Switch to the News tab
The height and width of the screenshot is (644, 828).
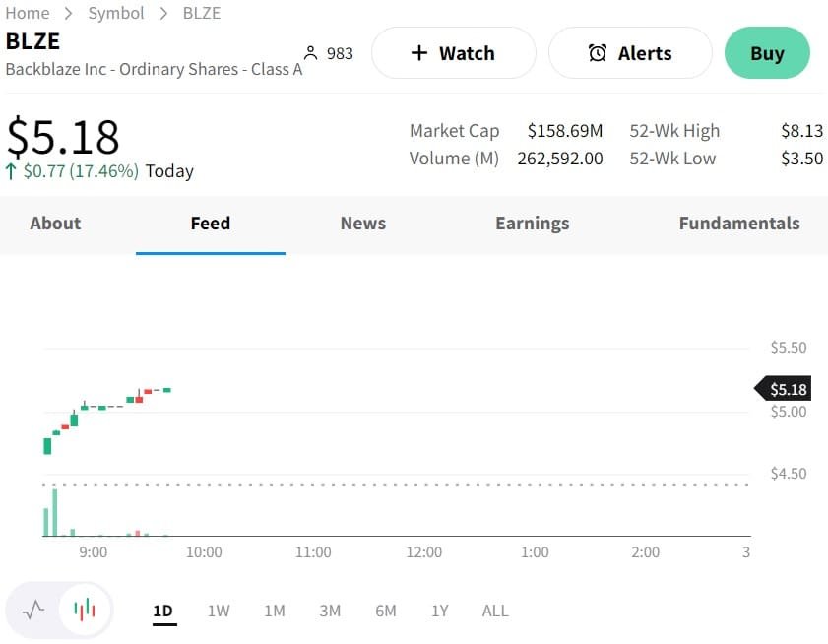pos(362,224)
